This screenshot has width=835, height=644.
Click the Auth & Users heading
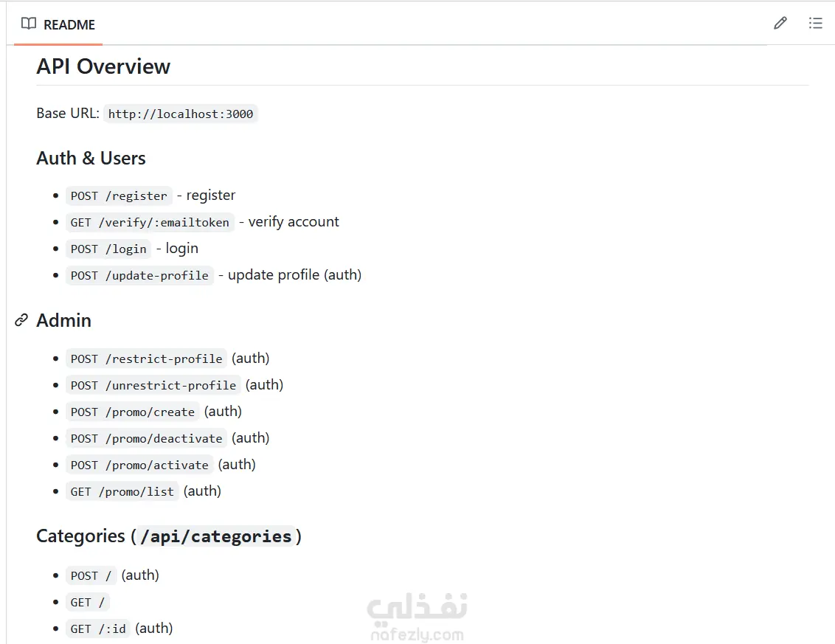pyautogui.click(x=91, y=158)
